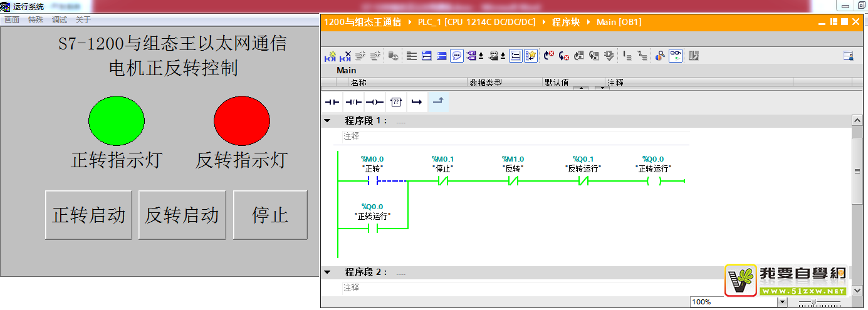868x310 pixels.
Task: Click the zoom slider handle
Action: coord(813,302)
